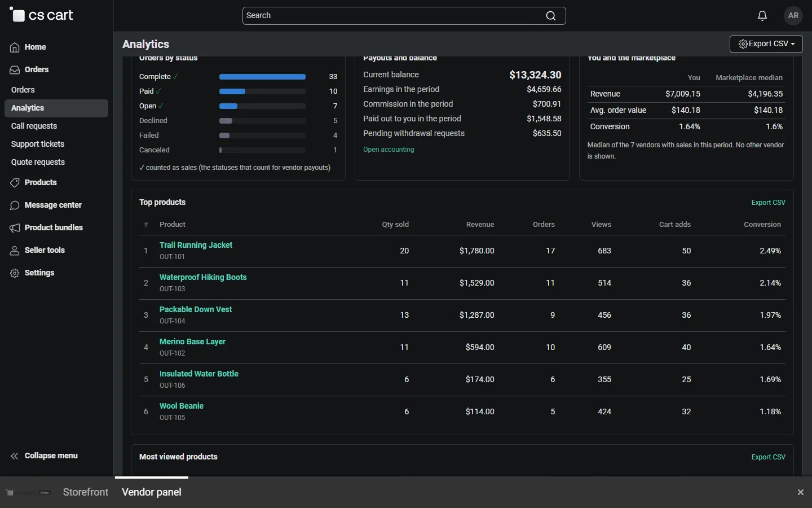The height and width of the screenshot is (508, 812).
Task: Open Support tickets
Action: (x=38, y=144)
